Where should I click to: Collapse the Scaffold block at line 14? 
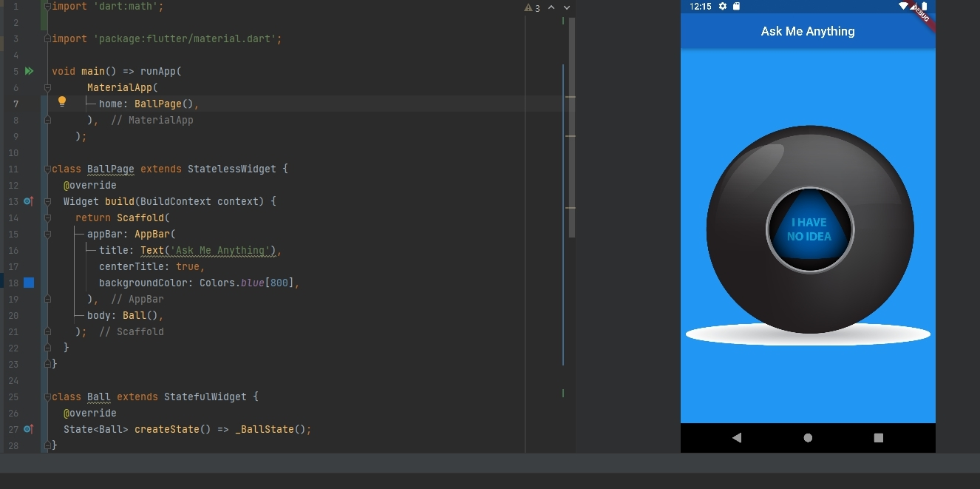47,217
